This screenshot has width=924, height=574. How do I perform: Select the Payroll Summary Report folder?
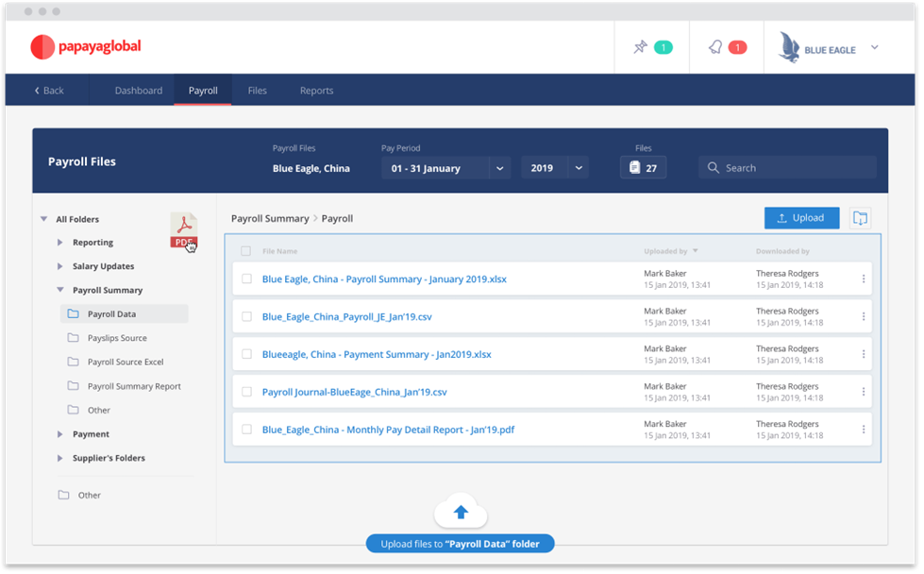tap(134, 386)
